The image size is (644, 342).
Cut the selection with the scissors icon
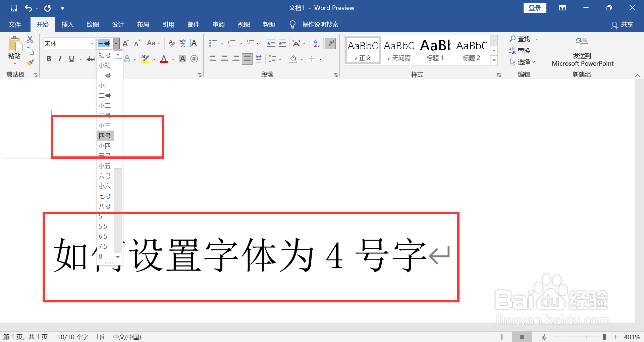[x=30, y=39]
